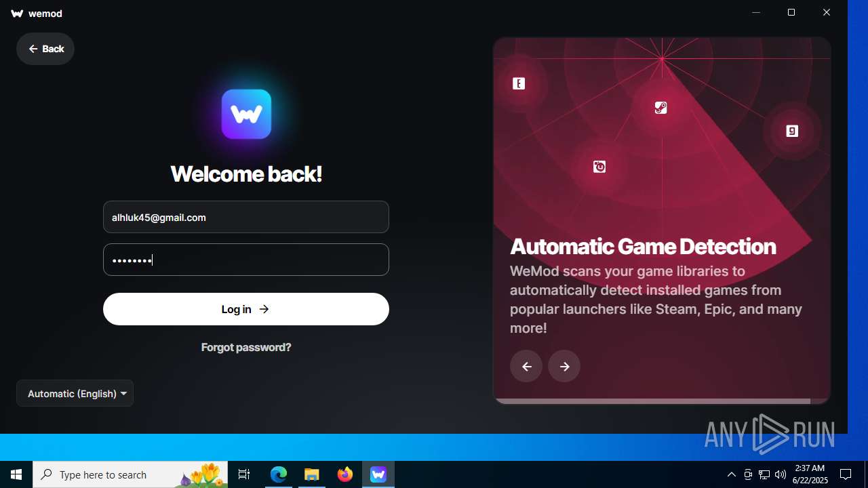Show previous slide in the carousel
Viewport: 868px width, 488px height.
point(526,366)
